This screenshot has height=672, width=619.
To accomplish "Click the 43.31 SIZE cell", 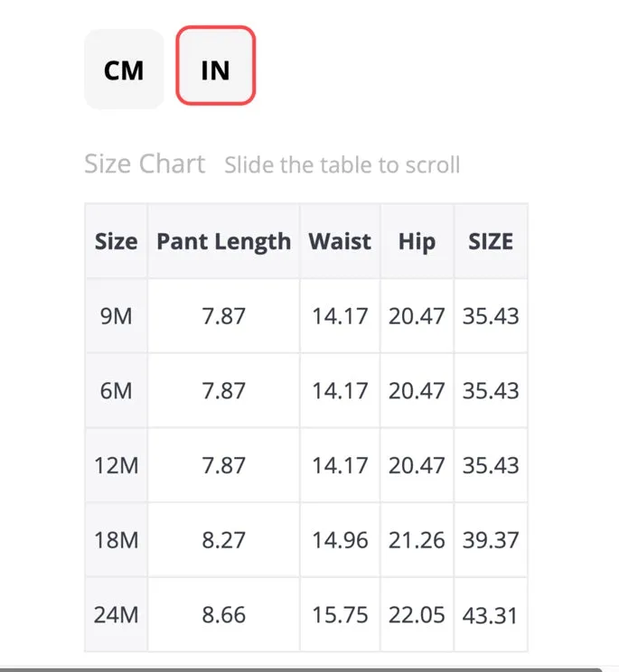I will pyautogui.click(x=491, y=614).
